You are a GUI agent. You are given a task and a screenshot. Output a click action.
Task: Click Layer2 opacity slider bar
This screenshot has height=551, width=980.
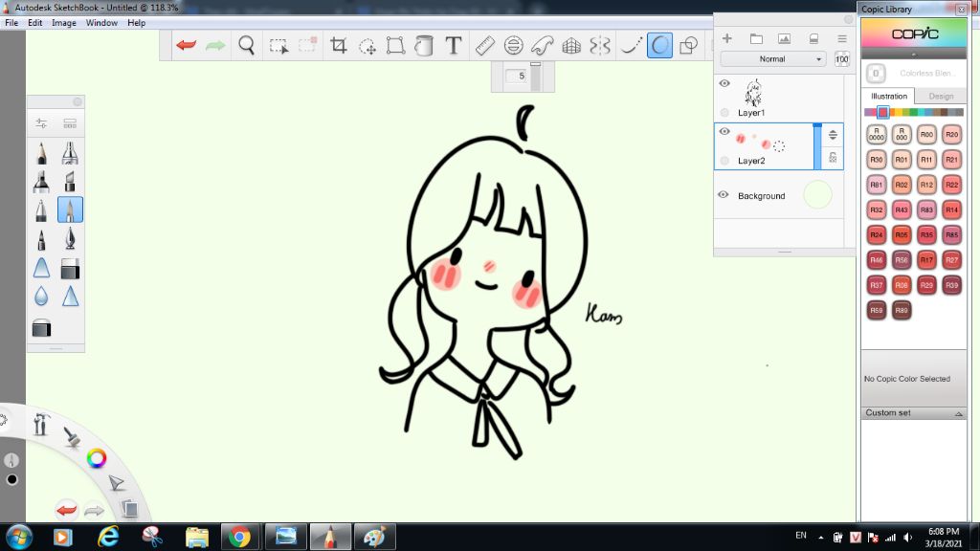[x=817, y=146]
